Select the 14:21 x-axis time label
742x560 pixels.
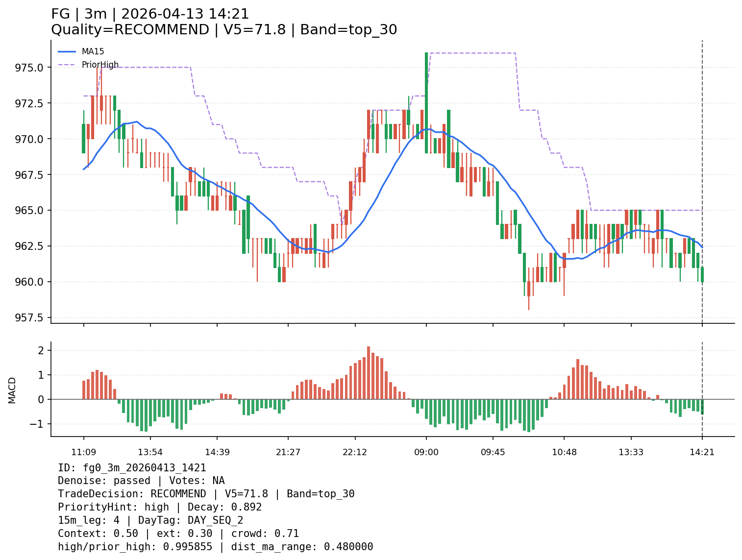(702, 452)
